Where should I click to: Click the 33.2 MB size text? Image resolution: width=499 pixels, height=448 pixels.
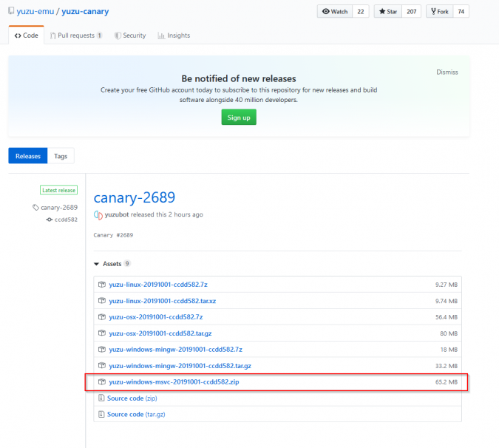click(x=447, y=366)
